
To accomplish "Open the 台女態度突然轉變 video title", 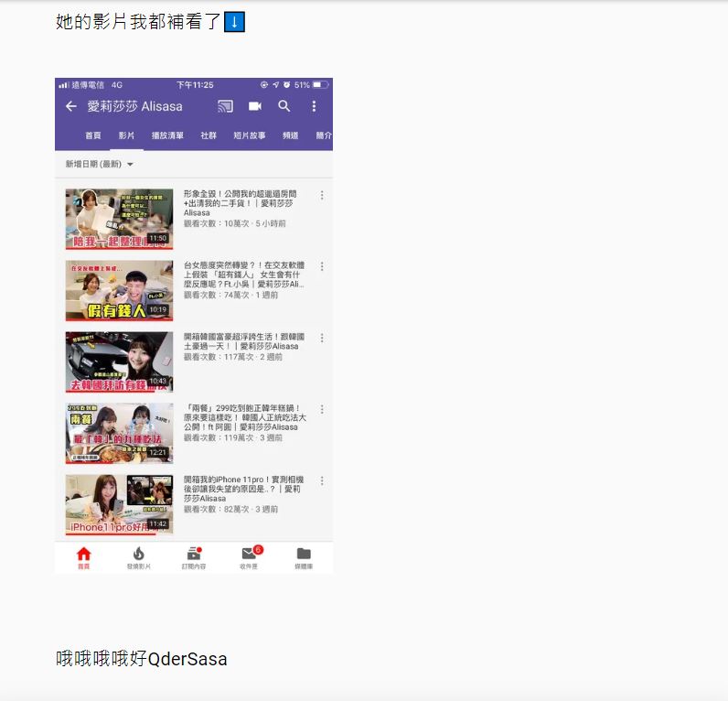I will click(243, 275).
